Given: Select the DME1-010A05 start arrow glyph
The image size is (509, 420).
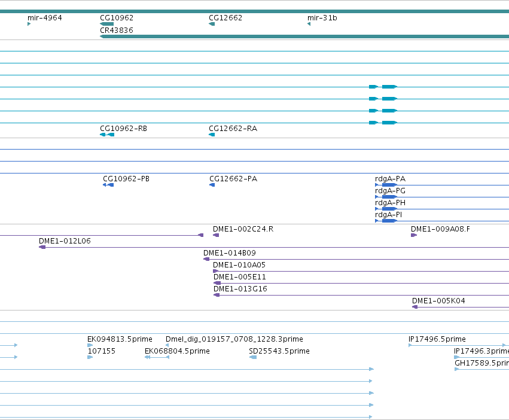Looking at the screenshot, I should click(216, 271).
